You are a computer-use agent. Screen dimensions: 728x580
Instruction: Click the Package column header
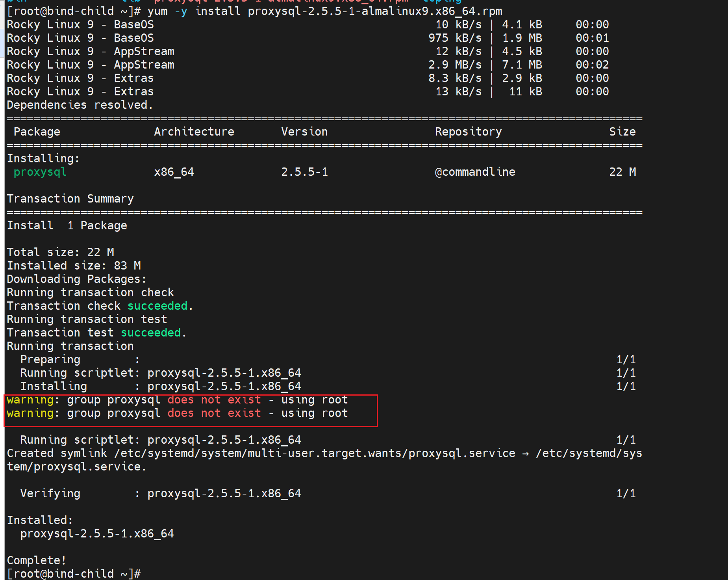[37, 132]
